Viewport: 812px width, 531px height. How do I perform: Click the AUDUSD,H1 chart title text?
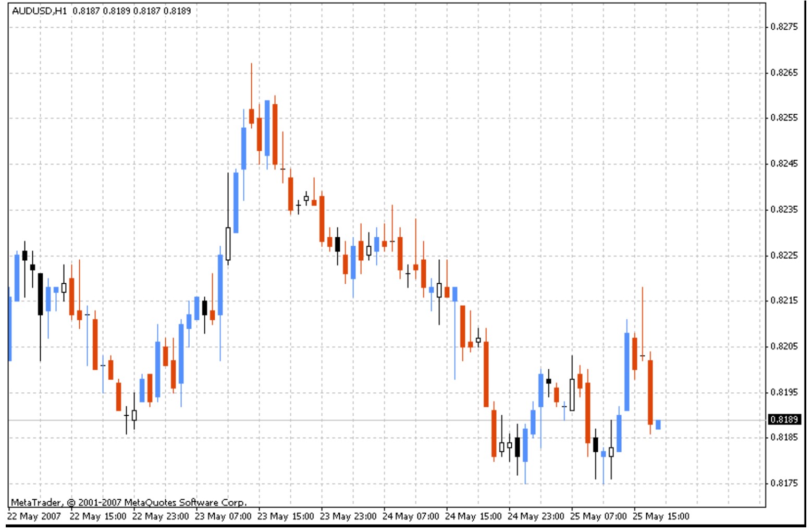pyautogui.click(x=39, y=11)
